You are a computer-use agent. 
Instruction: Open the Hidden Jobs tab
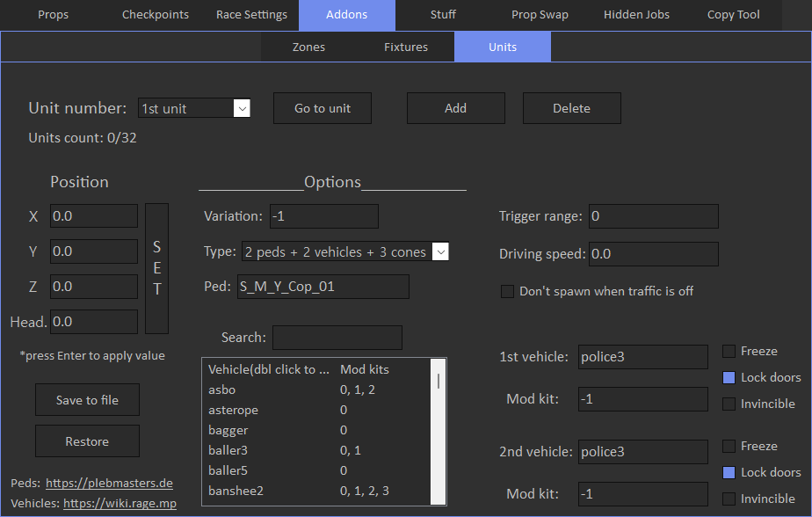[x=636, y=15]
